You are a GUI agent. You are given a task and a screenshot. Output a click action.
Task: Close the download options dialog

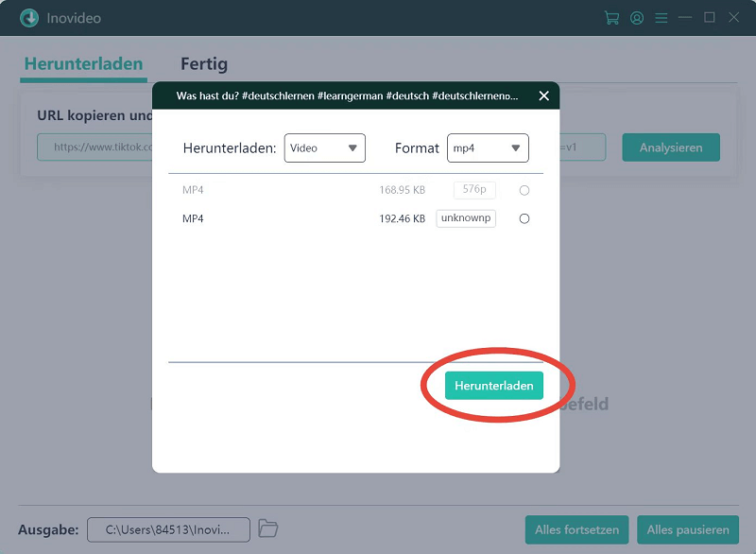point(544,95)
